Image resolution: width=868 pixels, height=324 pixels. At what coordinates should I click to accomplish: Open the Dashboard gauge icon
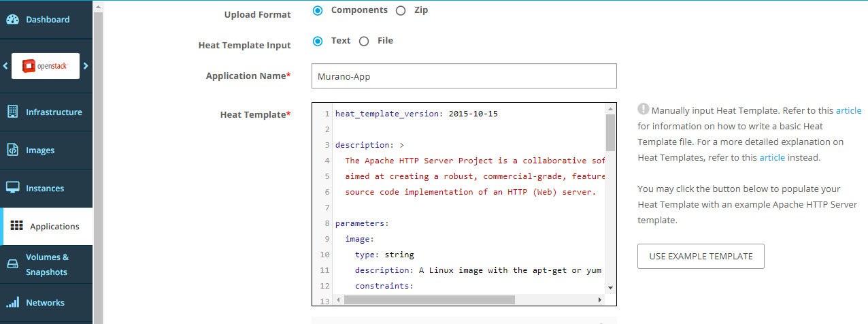13,20
